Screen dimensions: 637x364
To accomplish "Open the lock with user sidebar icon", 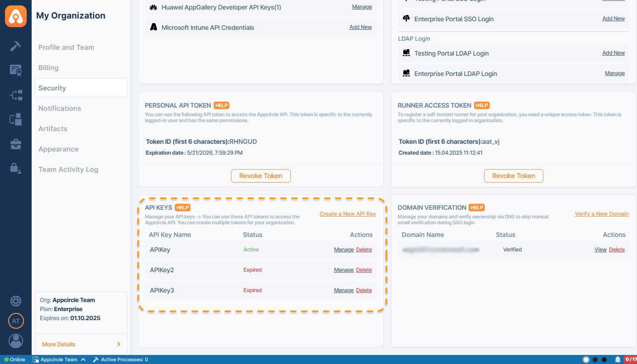I will (x=16, y=168).
